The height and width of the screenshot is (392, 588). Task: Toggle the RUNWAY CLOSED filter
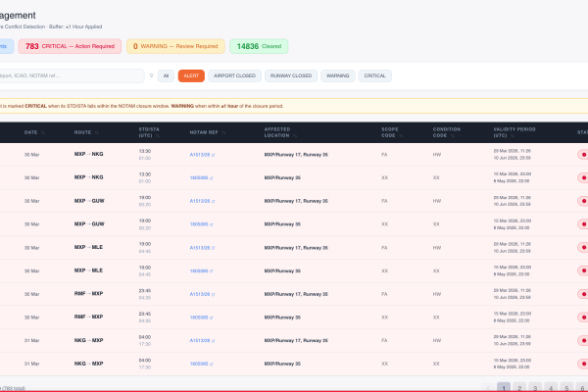tap(289, 75)
